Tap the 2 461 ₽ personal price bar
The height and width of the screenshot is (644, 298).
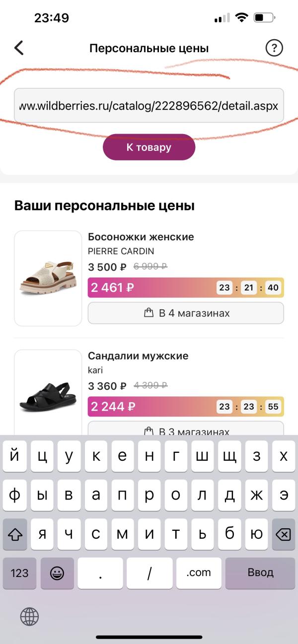(x=149, y=287)
